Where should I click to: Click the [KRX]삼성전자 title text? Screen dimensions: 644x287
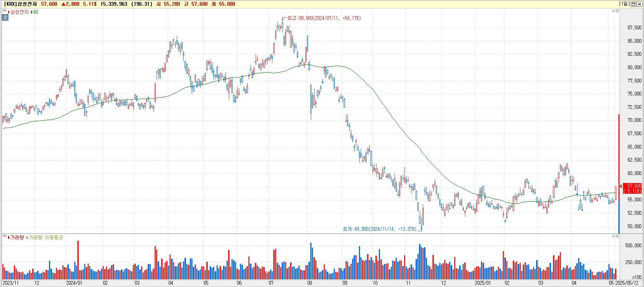(20, 4)
